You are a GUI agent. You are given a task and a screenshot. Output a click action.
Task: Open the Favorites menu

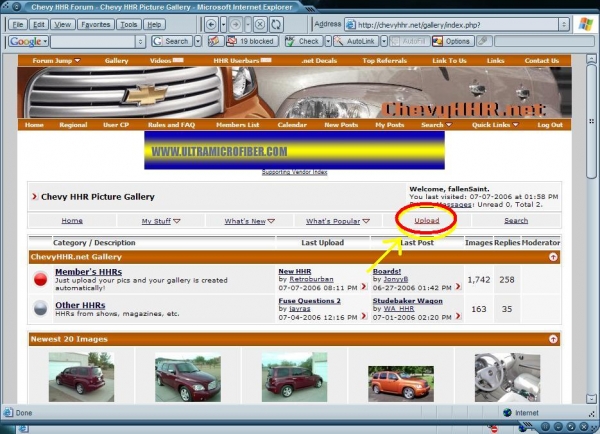coord(96,23)
